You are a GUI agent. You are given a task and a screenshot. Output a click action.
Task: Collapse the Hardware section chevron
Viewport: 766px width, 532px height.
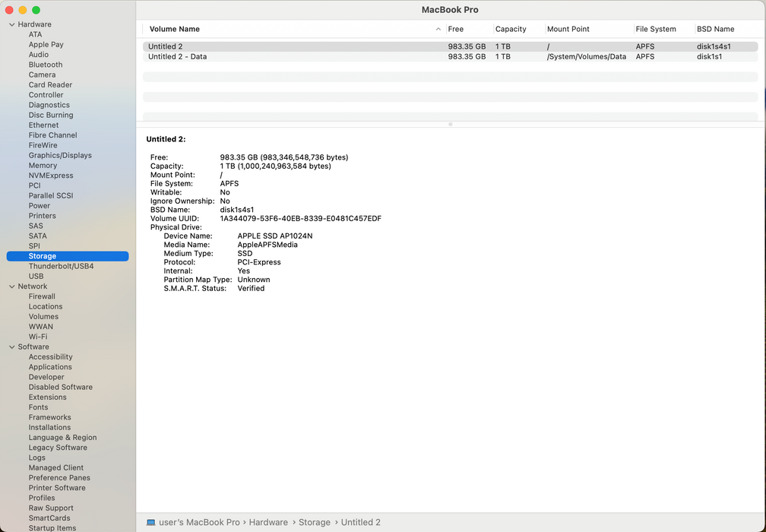pyautogui.click(x=11, y=24)
